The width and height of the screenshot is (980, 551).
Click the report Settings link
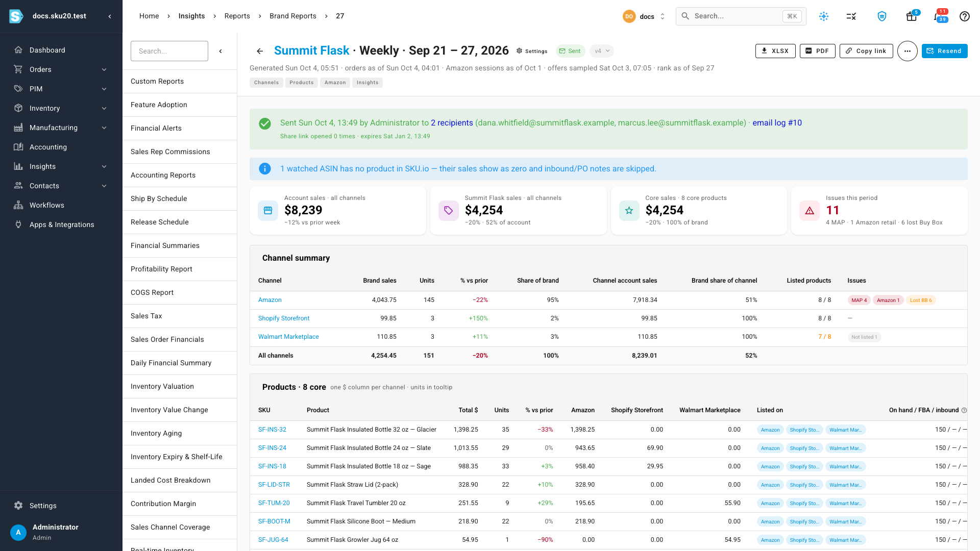[532, 51]
